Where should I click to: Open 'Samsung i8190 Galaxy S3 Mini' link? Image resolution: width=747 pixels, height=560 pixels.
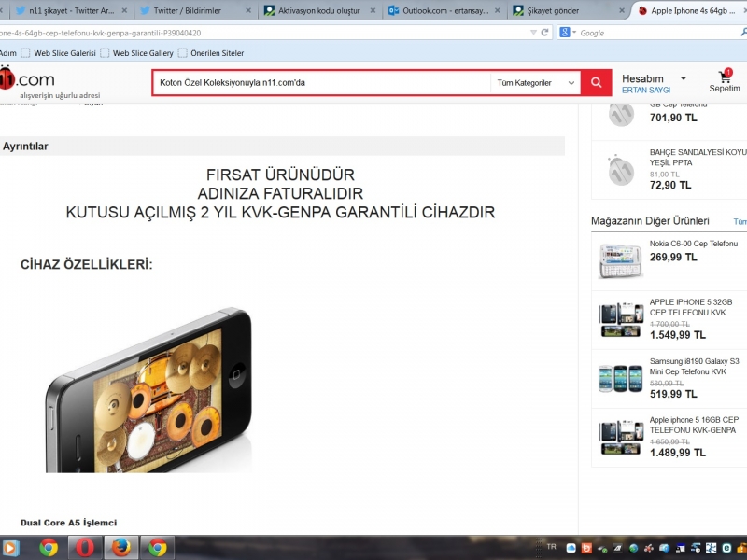695,366
